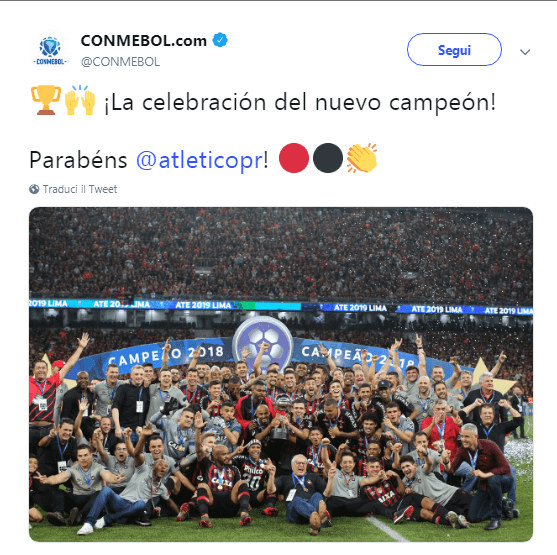Click the Traduci il Tweet link
This screenshot has width=557, height=555.
(x=80, y=189)
